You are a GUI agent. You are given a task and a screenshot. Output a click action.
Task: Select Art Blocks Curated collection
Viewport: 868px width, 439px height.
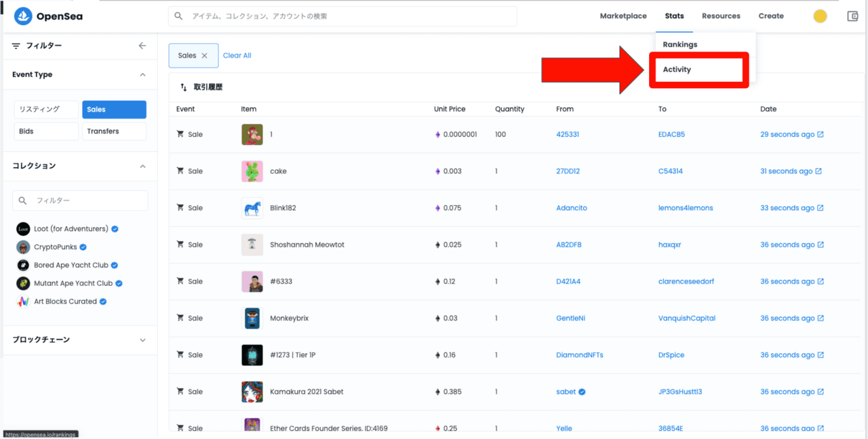(66, 301)
